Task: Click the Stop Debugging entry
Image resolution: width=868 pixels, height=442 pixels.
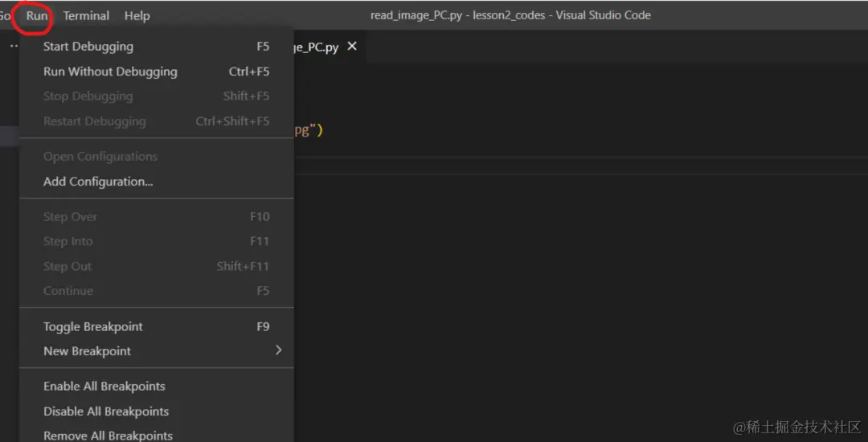Action: click(x=157, y=96)
